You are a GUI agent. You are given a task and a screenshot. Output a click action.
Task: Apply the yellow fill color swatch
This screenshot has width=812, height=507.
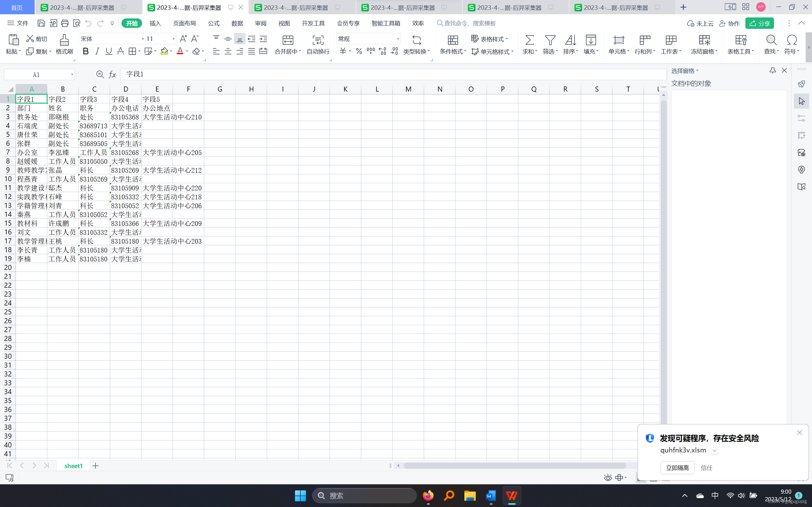164,51
